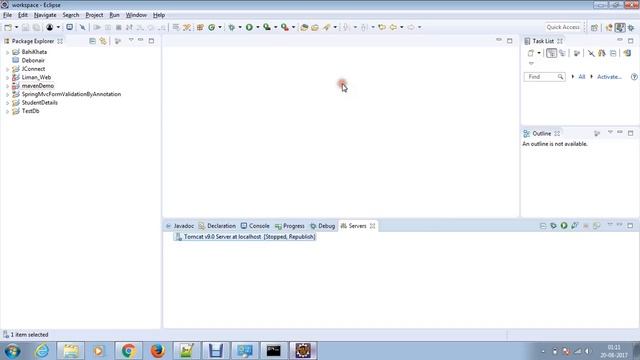
Task: Click the Activate... link in Task List
Action: [609, 77]
